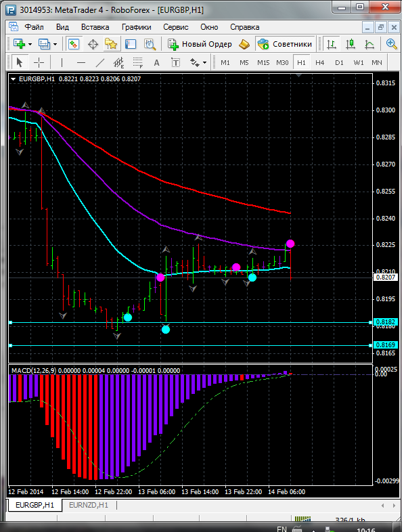
Task: Select the H4 timeframe button
Action: (320, 62)
